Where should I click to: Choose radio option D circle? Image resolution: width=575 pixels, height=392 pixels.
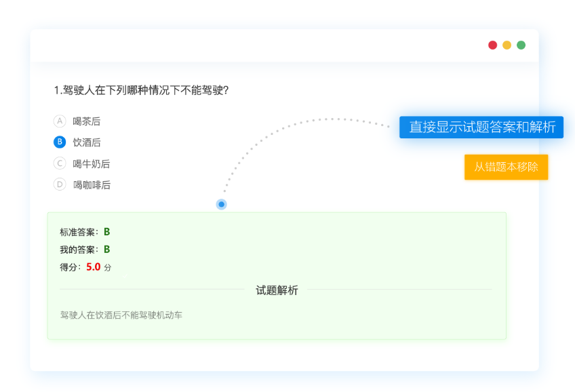click(60, 184)
